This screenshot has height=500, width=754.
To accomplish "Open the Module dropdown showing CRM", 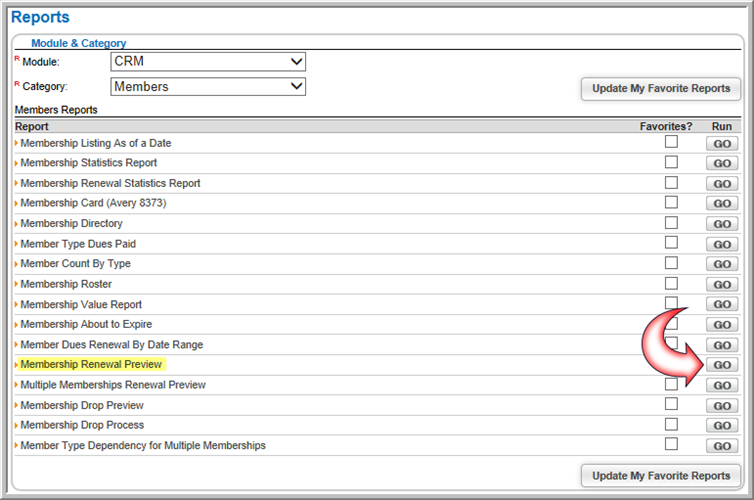I will click(x=208, y=62).
